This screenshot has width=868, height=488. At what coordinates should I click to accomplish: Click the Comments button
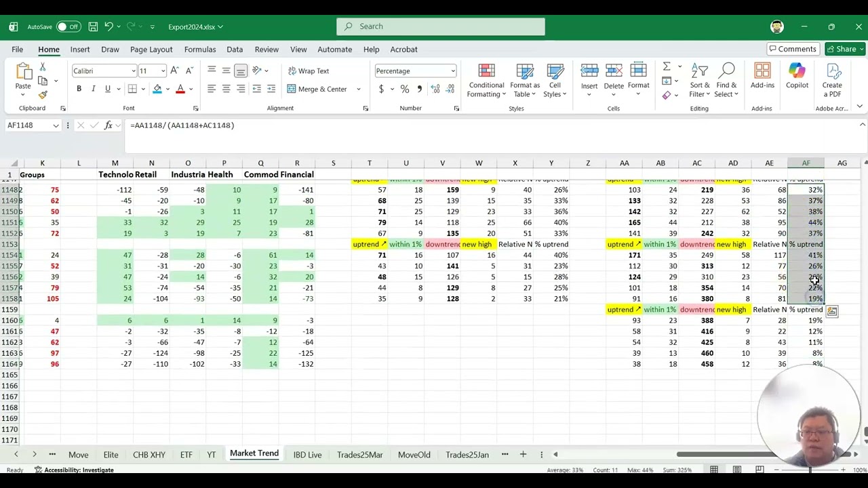coord(792,49)
